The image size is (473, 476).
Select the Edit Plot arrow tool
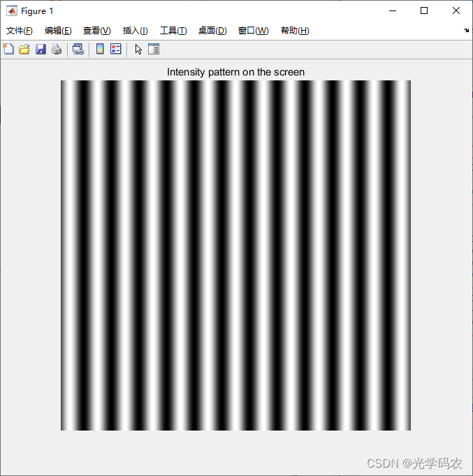tap(138, 49)
